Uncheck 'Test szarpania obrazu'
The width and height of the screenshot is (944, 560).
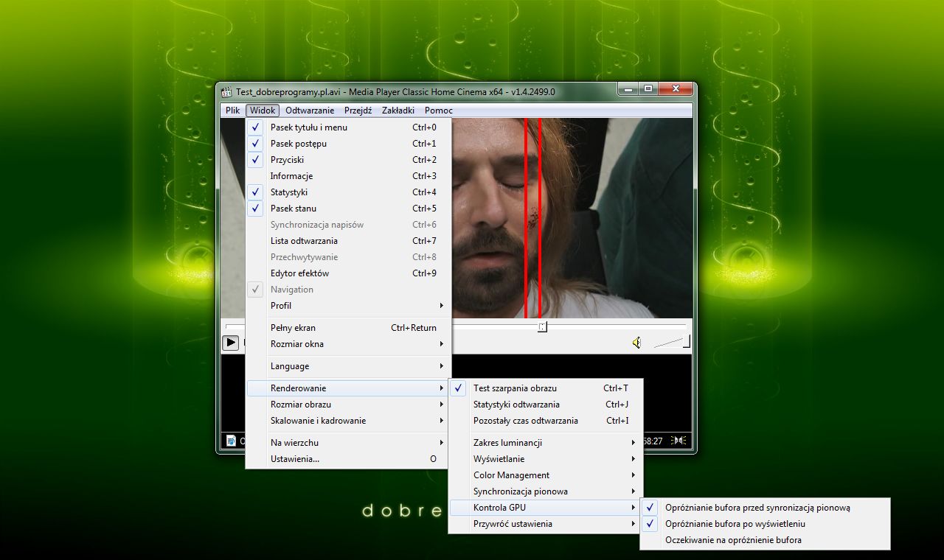pos(546,388)
